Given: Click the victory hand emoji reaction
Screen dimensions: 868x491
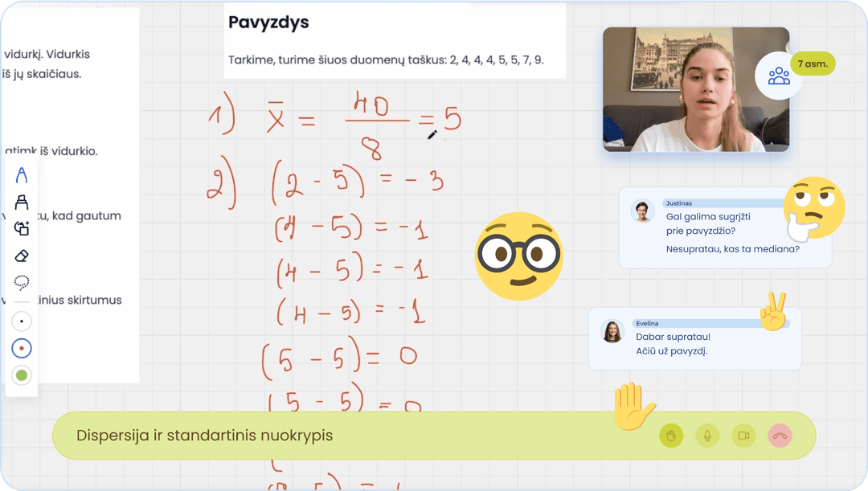Looking at the screenshot, I should 773,312.
